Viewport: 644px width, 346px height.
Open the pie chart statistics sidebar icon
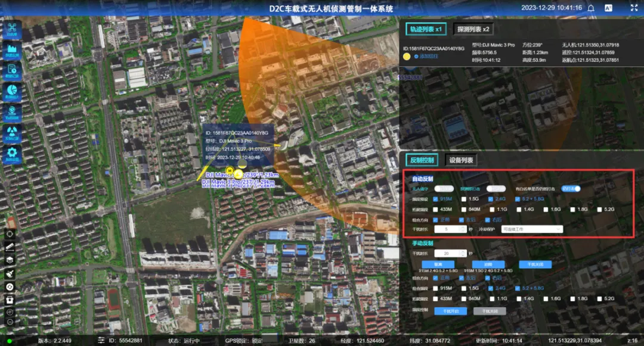(x=12, y=92)
